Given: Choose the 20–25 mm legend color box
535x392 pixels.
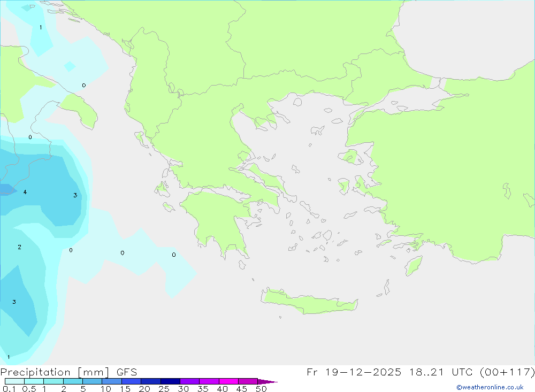Looking at the screenshot, I should point(150,381).
